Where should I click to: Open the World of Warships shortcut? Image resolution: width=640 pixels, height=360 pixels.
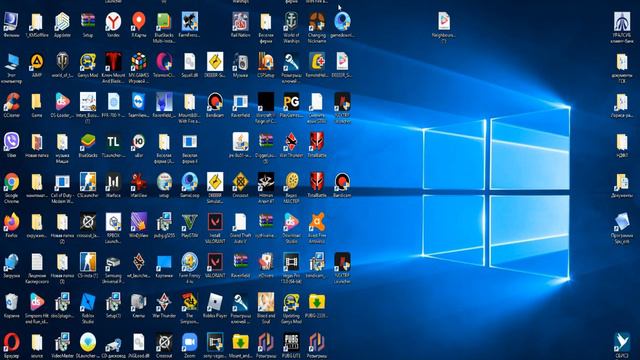coord(291,21)
